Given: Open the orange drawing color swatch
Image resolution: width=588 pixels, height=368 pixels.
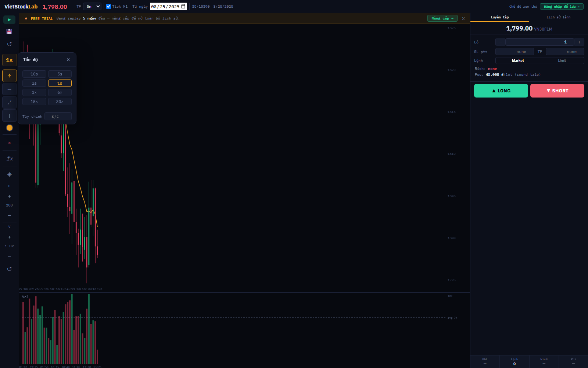Looking at the screenshot, I should [x=9, y=128].
